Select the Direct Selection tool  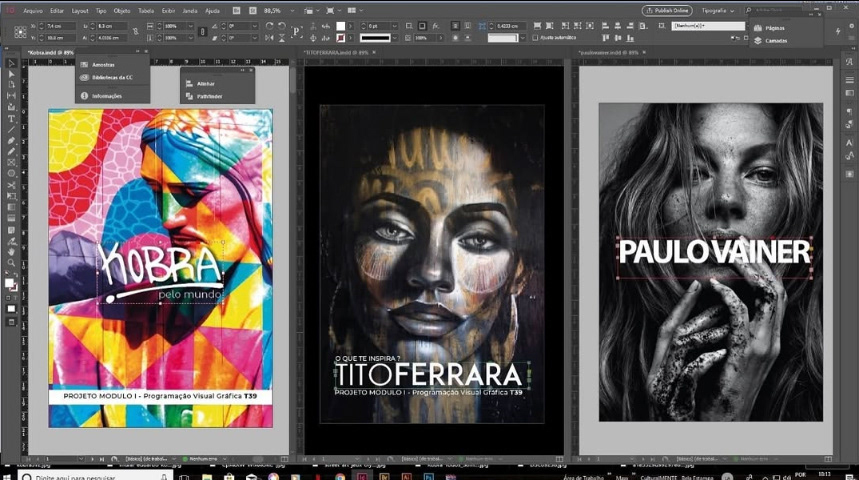tap(11, 74)
